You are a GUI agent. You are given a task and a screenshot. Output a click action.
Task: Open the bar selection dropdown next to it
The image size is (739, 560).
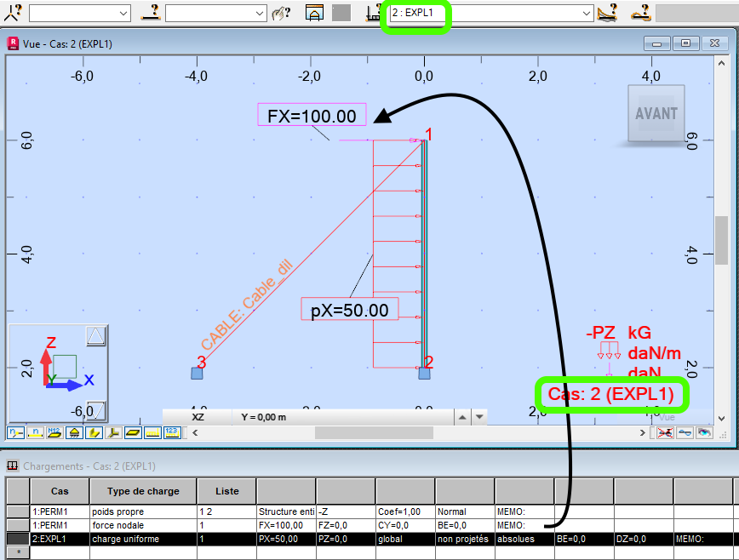tap(261, 14)
